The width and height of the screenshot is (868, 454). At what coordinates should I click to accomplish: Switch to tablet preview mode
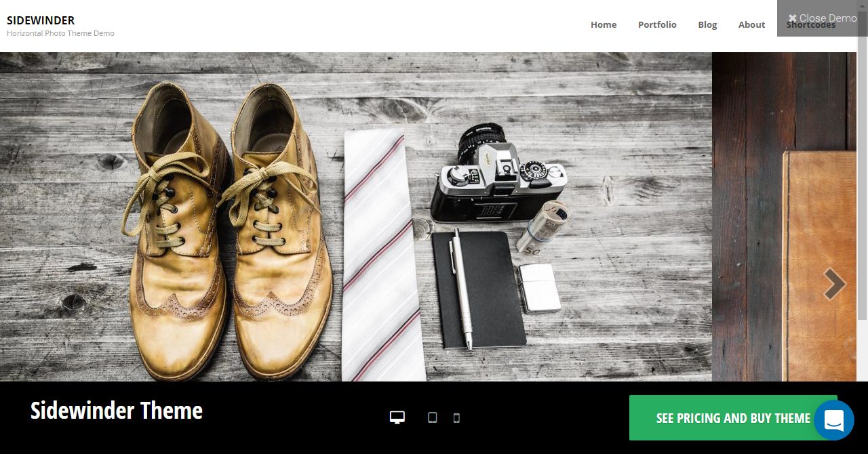click(x=433, y=417)
